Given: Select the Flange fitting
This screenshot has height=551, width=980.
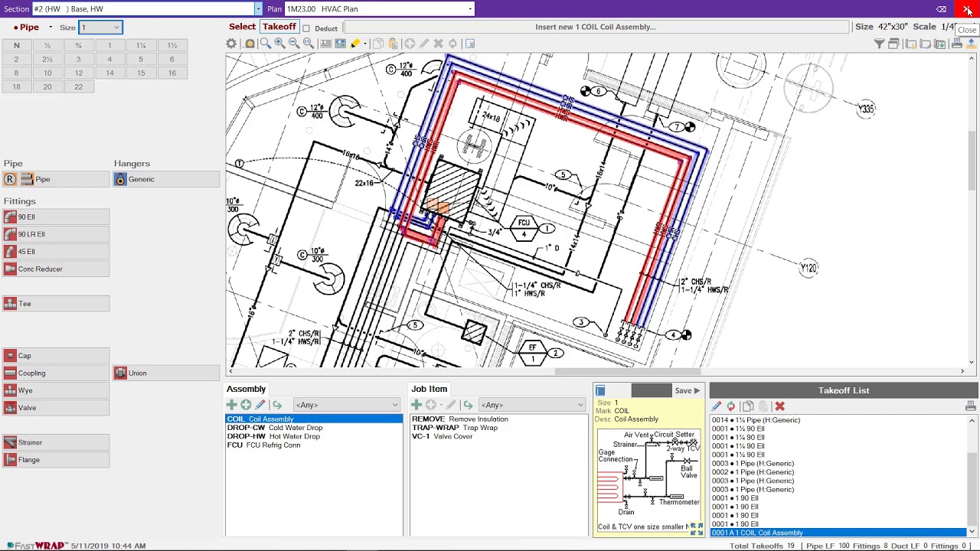Looking at the screenshot, I should tap(57, 460).
